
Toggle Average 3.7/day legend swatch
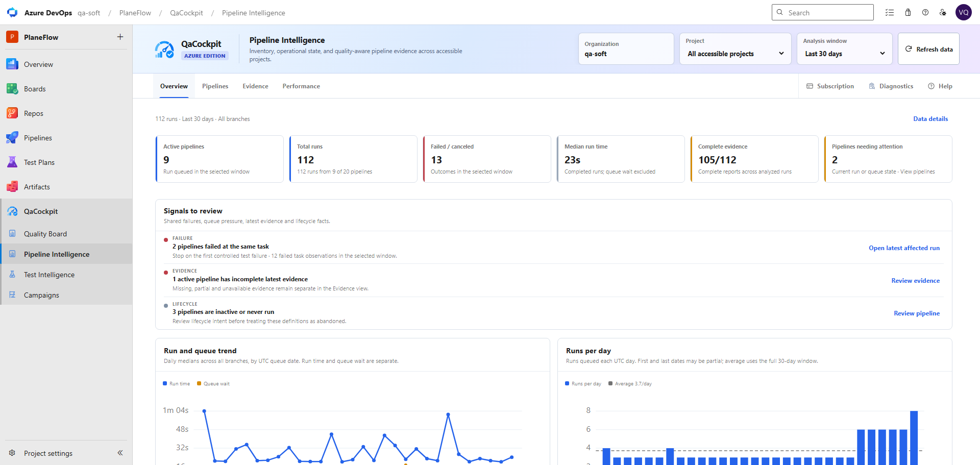click(x=610, y=383)
